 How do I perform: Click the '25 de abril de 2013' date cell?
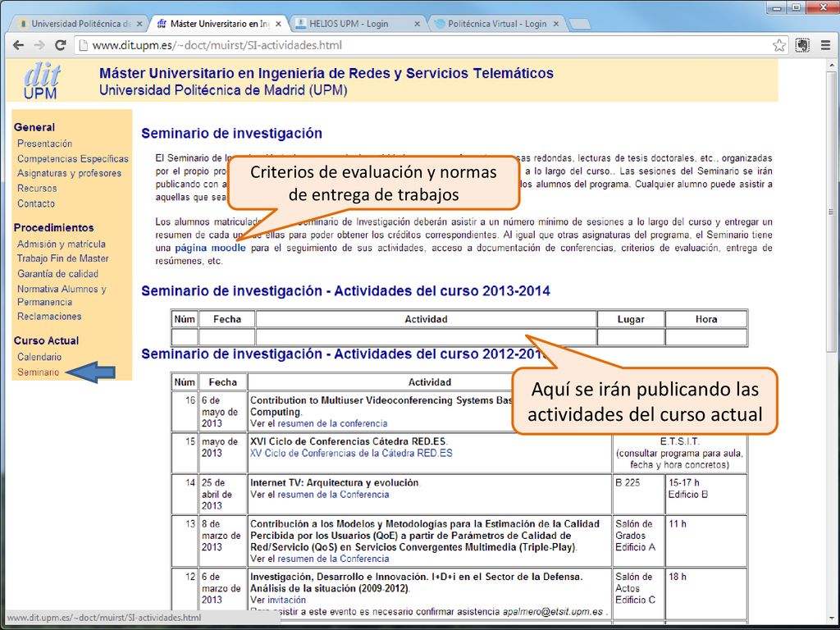click(222, 493)
